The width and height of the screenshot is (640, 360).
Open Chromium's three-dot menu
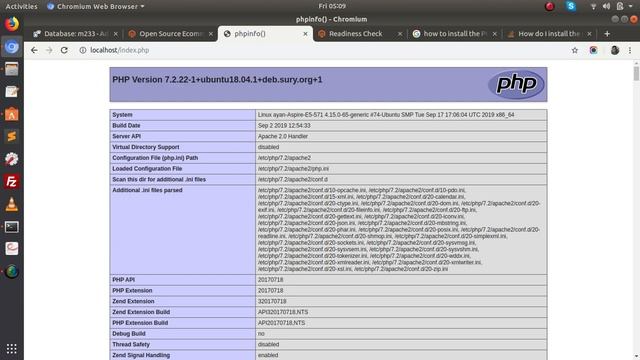coord(630,50)
